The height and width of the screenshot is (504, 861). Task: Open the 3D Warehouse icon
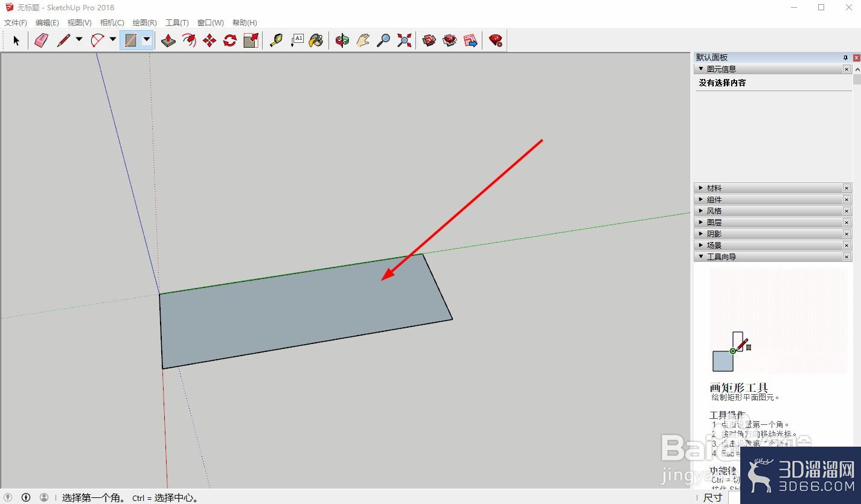[429, 40]
